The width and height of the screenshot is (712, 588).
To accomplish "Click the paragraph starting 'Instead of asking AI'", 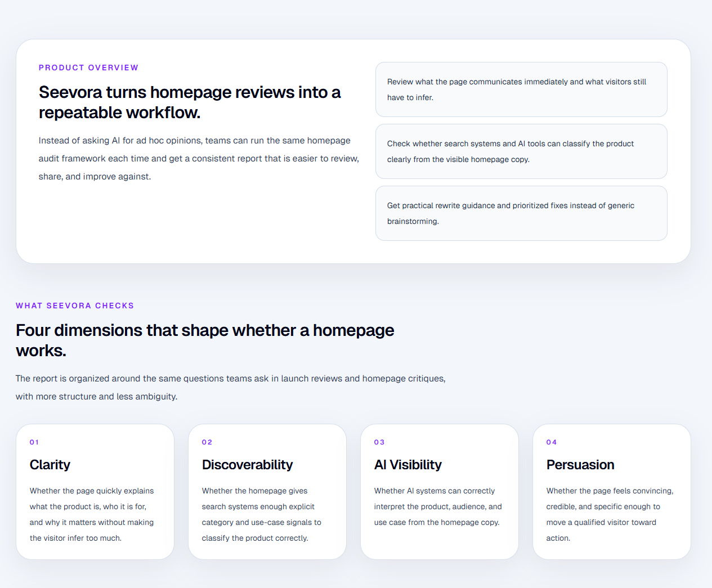I will point(199,159).
